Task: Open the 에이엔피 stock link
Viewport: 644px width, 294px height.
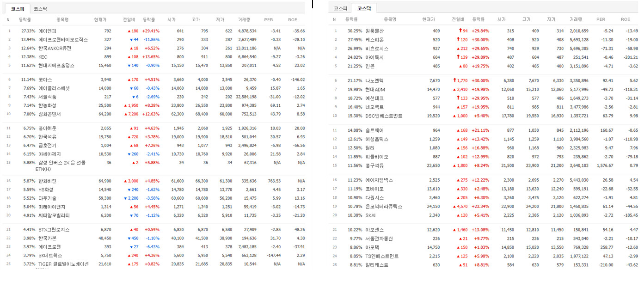Action: (x=47, y=31)
